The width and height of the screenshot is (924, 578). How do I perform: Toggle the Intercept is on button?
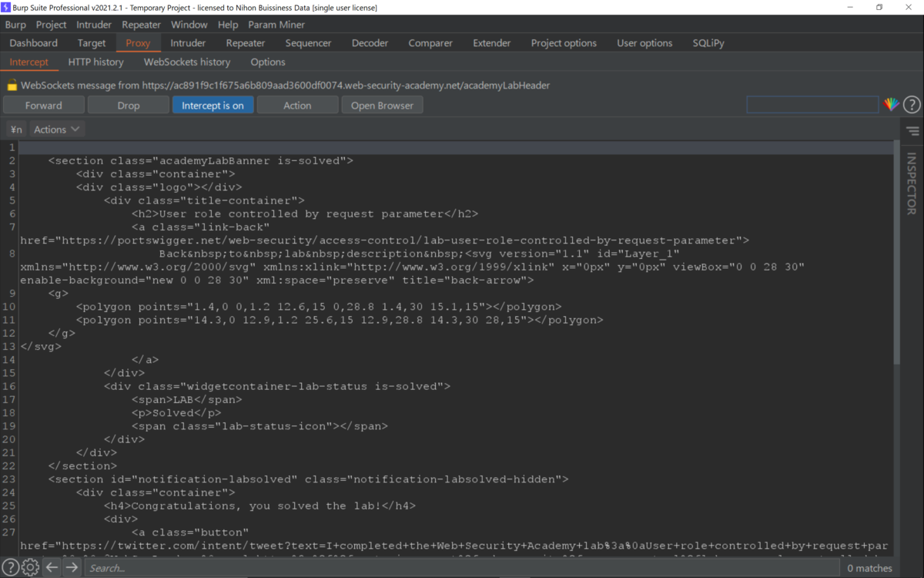tap(213, 106)
